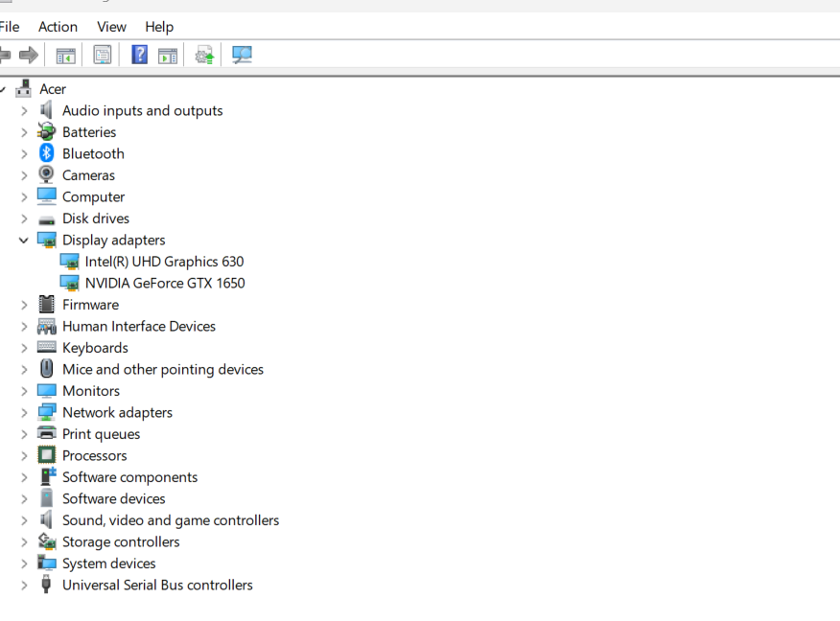Select the Software components label

[x=130, y=477]
